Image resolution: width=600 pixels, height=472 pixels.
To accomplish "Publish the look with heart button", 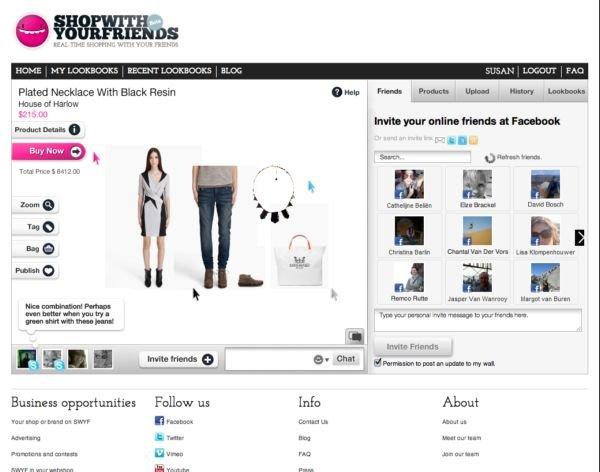I will pos(35,271).
